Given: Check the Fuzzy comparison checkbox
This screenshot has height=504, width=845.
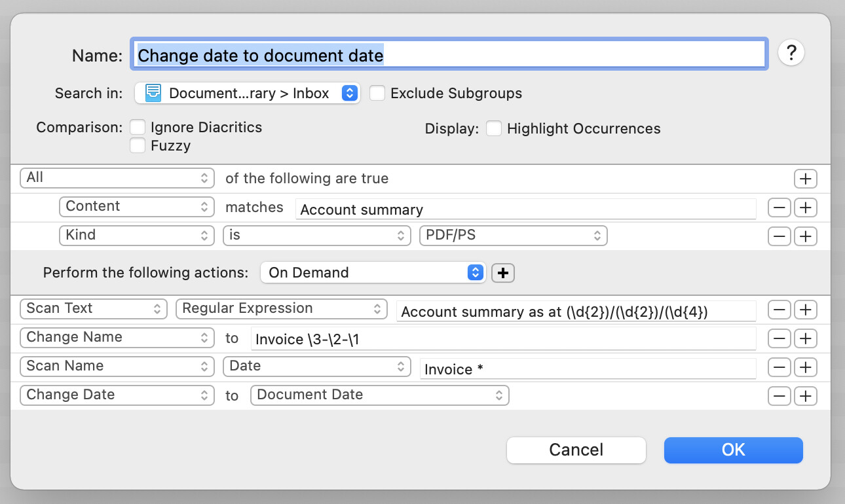Looking at the screenshot, I should click(138, 145).
